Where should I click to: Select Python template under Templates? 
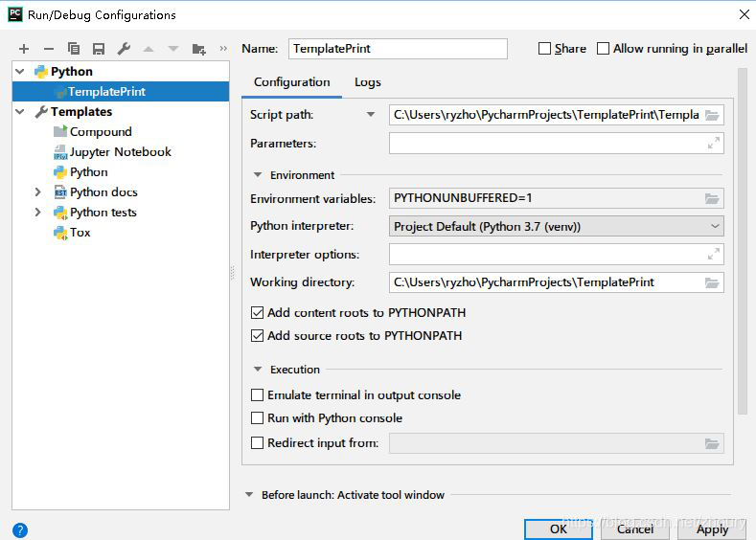(x=89, y=172)
